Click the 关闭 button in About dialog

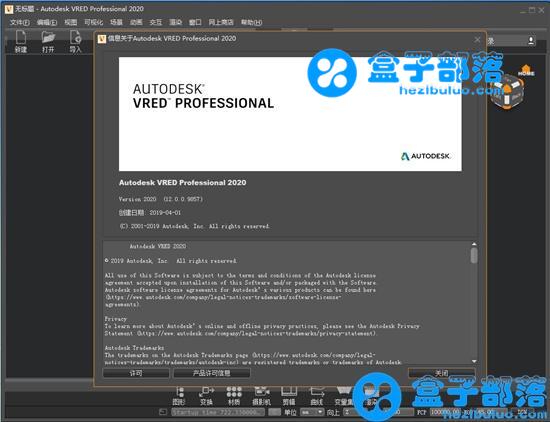coord(442,373)
